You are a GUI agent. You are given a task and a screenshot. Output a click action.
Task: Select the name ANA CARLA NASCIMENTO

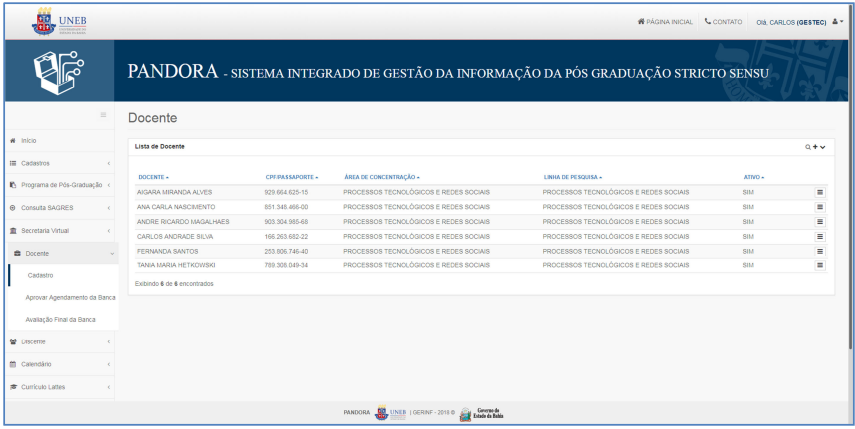(x=176, y=207)
